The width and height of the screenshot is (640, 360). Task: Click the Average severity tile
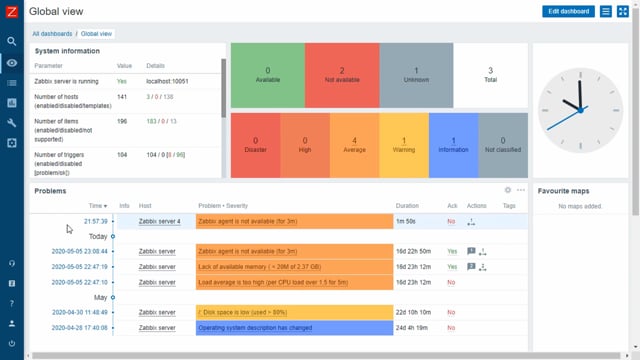[x=354, y=145]
